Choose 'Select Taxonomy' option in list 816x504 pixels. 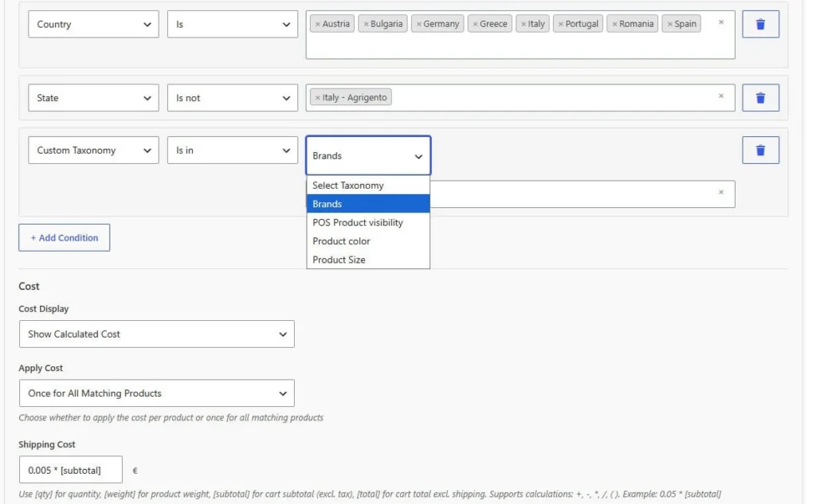(x=368, y=186)
